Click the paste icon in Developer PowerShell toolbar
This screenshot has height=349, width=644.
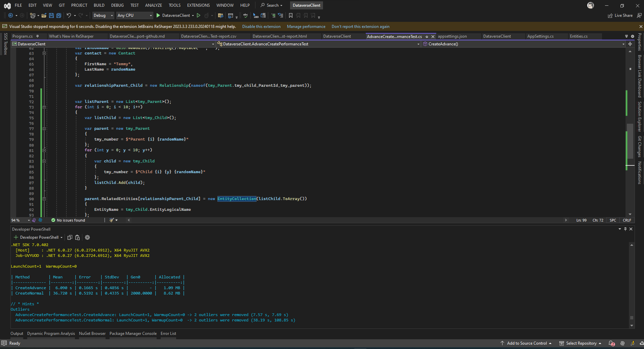[x=77, y=237]
